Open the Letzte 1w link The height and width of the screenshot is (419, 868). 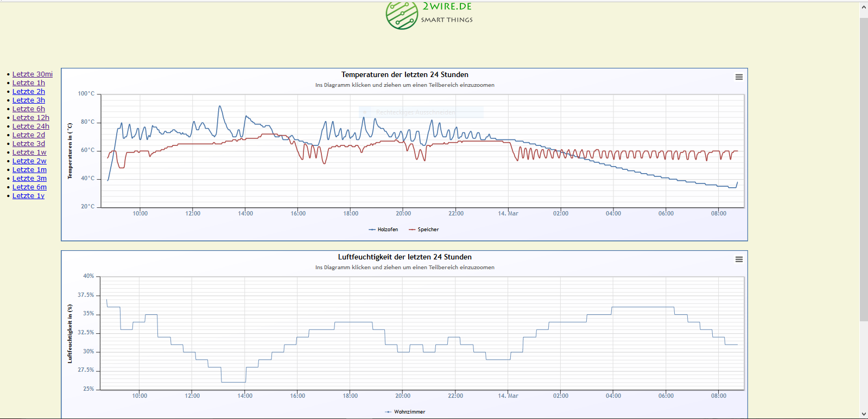pos(29,153)
